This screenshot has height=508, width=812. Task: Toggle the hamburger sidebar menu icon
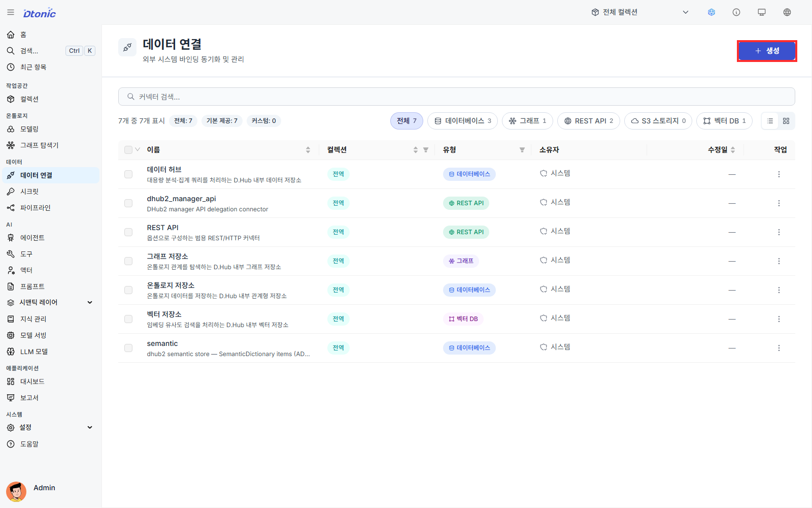click(11, 12)
